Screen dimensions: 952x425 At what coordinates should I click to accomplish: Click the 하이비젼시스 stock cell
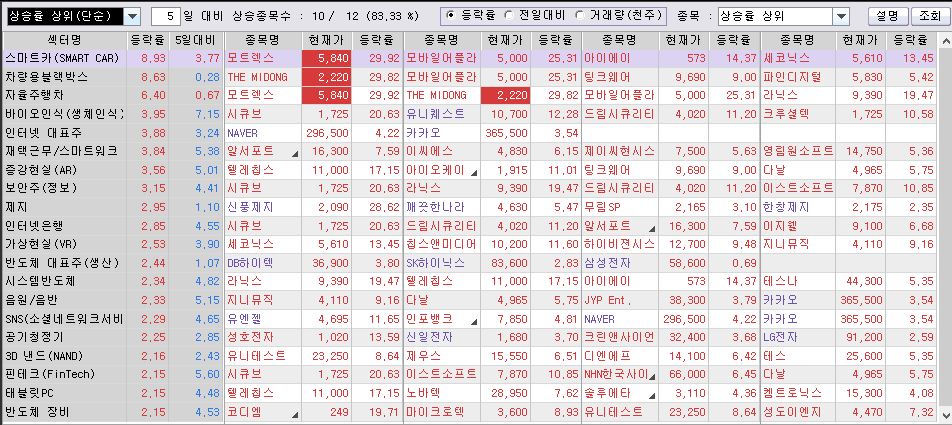(620, 244)
